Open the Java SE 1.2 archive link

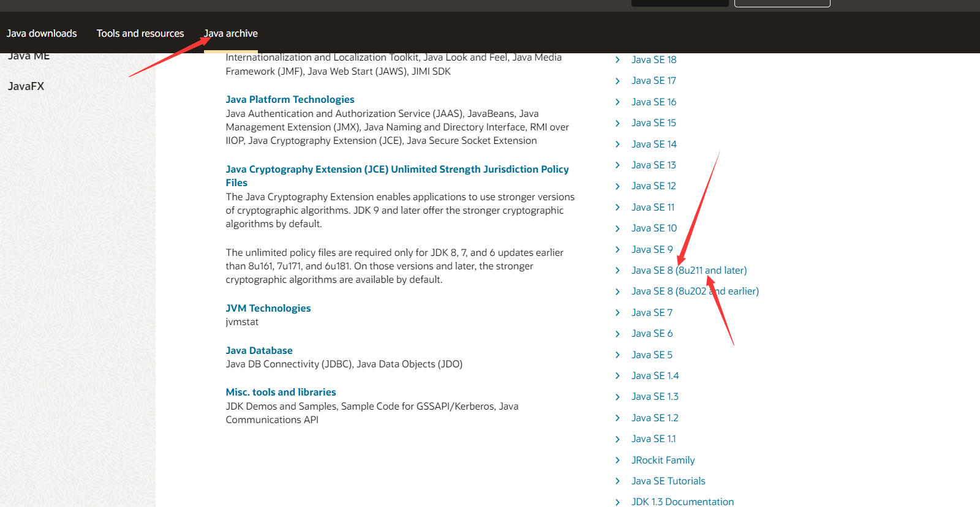click(655, 418)
